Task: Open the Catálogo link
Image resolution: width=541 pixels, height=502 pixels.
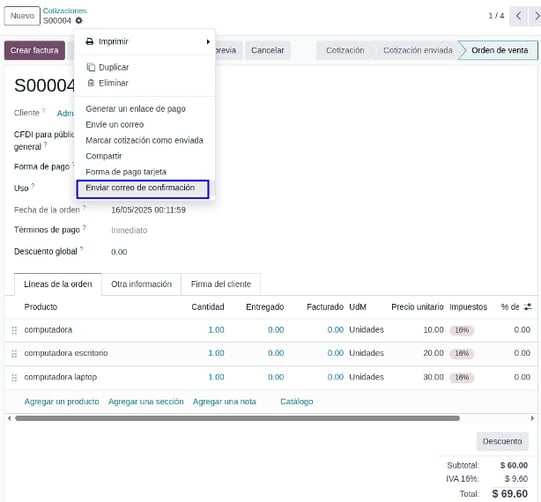Action: 297,402
